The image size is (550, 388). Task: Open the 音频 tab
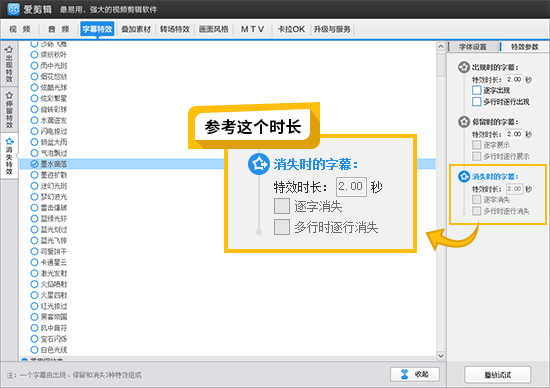tap(59, 29)
